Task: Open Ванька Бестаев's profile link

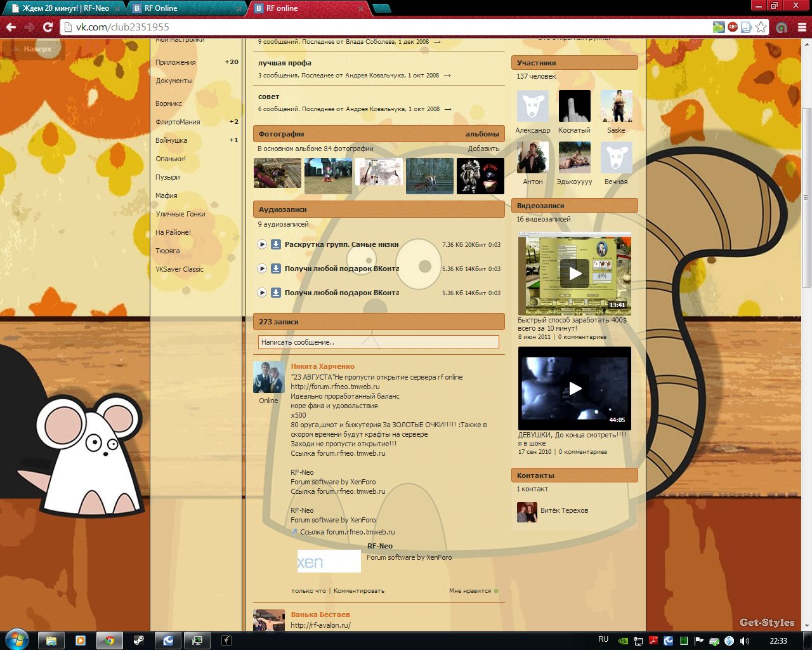Action: [320, 614]
